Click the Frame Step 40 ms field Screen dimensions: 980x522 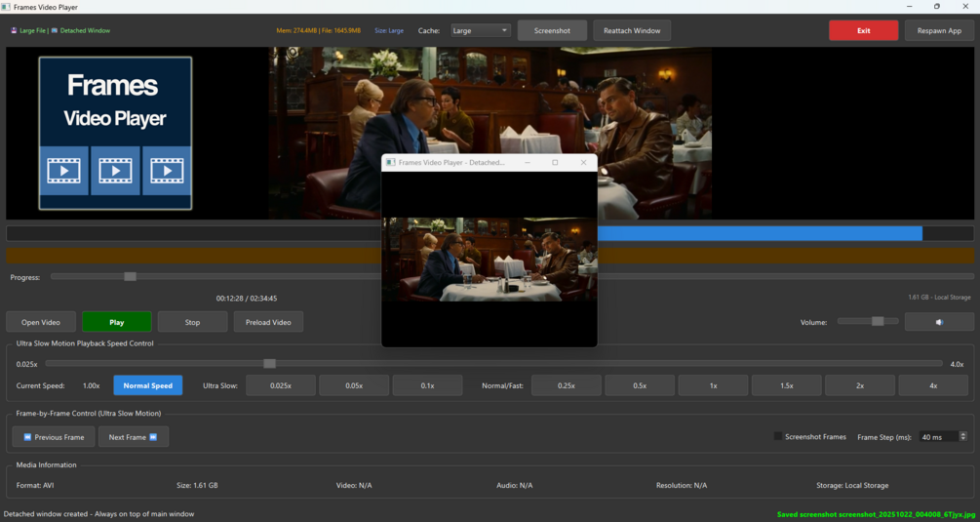click(x=939, y=436)
